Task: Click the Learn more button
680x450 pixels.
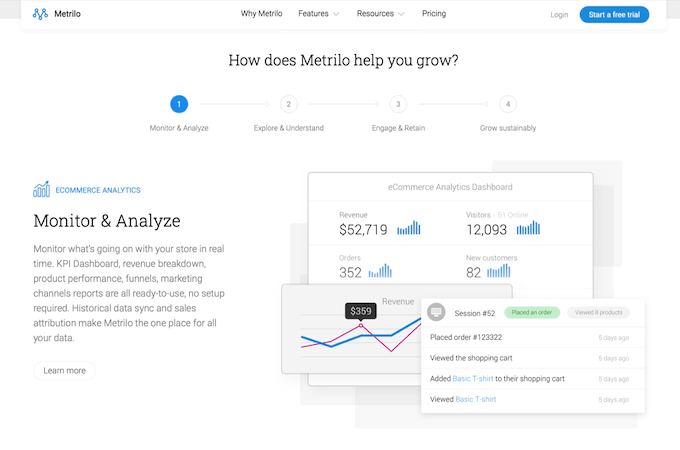Action: (65, 371)
